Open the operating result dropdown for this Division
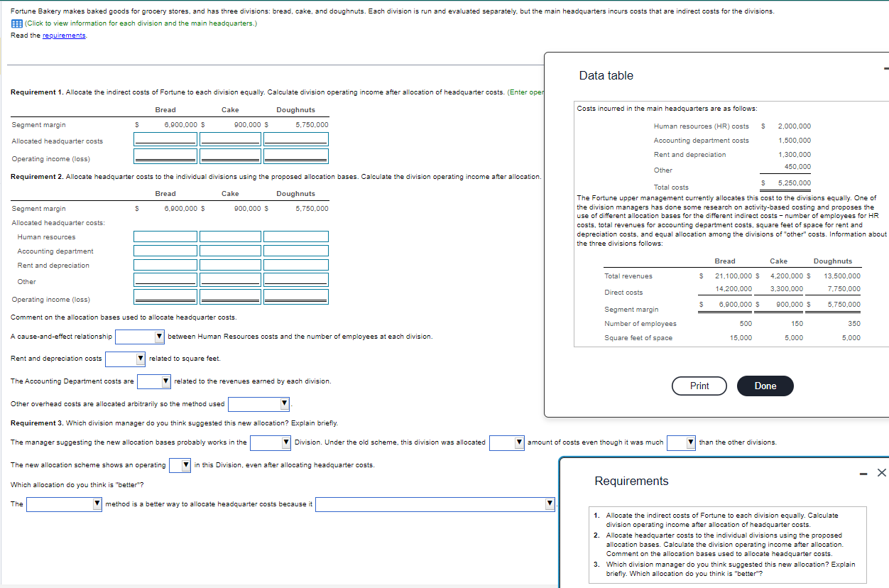This screenshot has width=889, height=588. 180,465
